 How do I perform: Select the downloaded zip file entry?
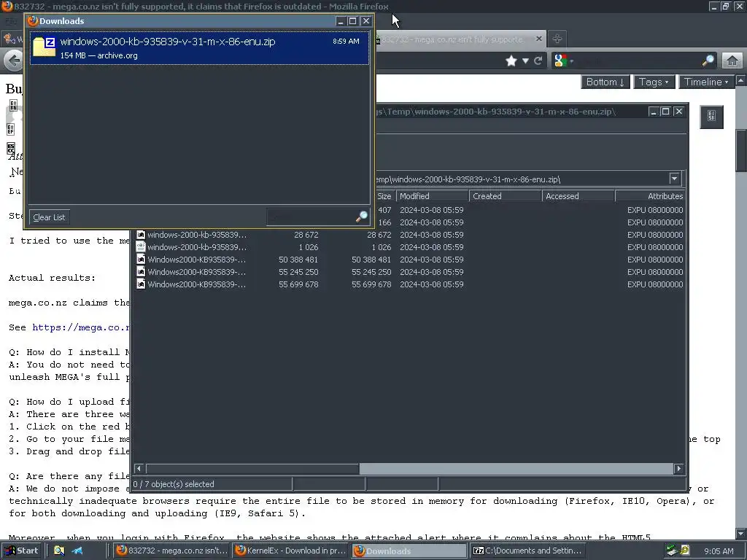coord(199,47)
